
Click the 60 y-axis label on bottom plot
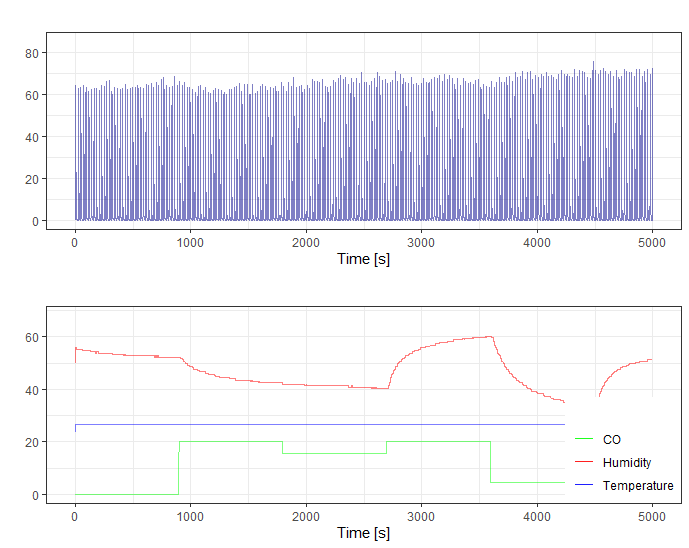tap(32, 337)
